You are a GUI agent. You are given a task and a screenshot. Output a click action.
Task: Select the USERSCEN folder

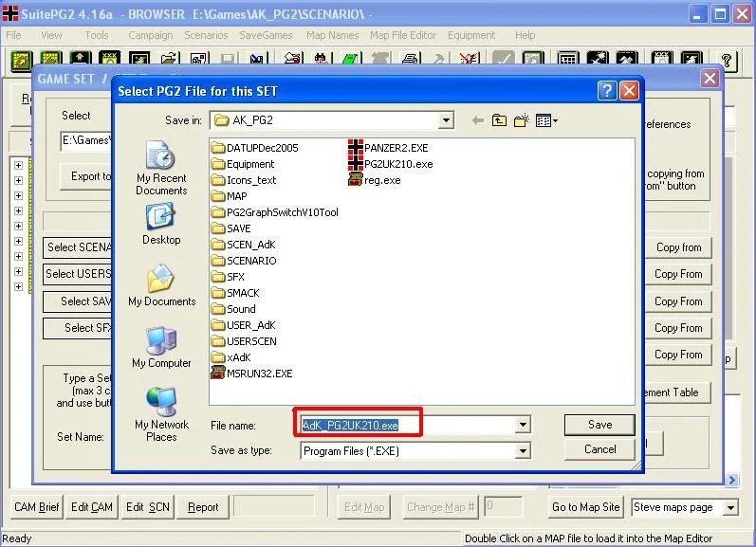point(245,341)
